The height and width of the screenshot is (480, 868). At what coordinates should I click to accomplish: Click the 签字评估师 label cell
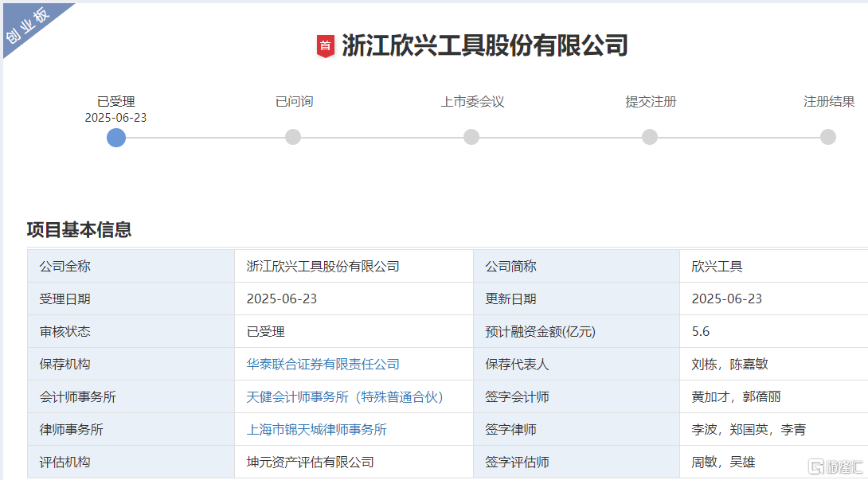(577, 462)
